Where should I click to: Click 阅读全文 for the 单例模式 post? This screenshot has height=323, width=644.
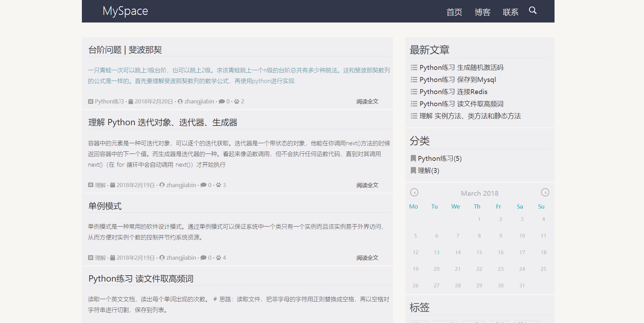pyautogui.click(x=367, y=258)
